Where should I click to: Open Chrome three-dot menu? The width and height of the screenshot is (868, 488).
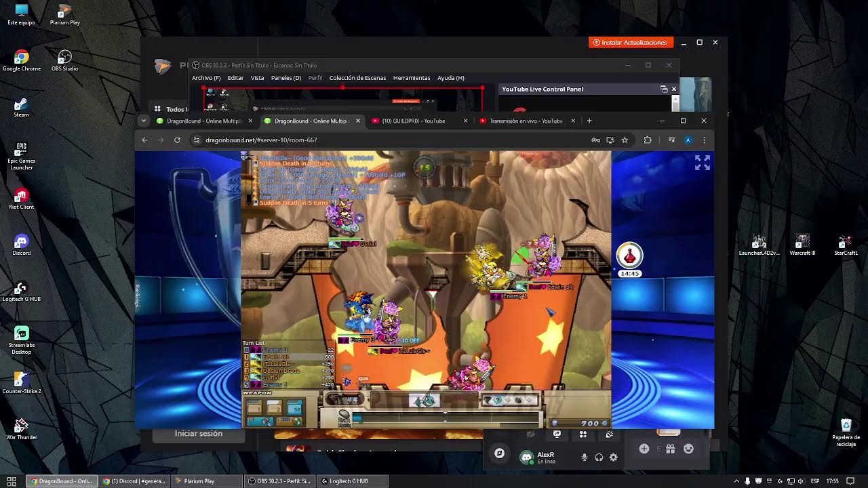click(704, 140)
